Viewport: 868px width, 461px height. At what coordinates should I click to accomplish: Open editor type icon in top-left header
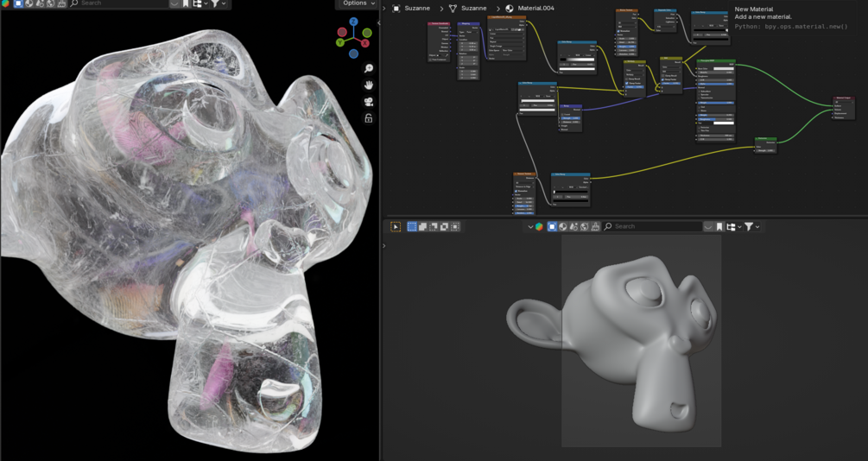(5, 3)
